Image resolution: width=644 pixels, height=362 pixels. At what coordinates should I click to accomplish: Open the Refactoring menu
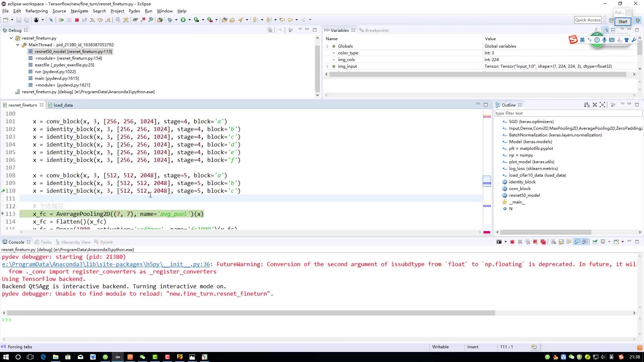(37, 11)
